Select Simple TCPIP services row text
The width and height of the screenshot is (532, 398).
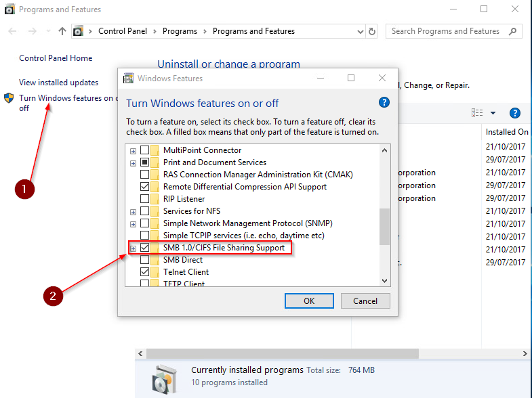pyautogui.click(x=243, y=236)
